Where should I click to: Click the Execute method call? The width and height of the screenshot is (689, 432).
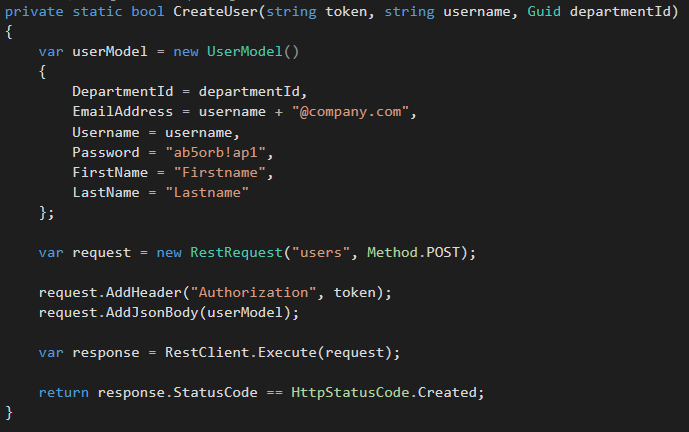[287, 352]
